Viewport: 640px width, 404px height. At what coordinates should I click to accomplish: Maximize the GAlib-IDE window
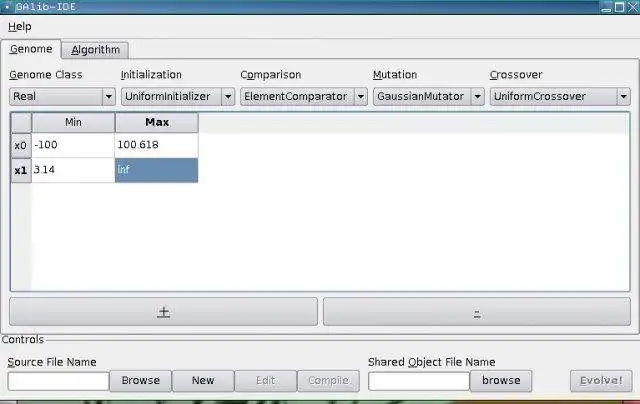(620, 7)
